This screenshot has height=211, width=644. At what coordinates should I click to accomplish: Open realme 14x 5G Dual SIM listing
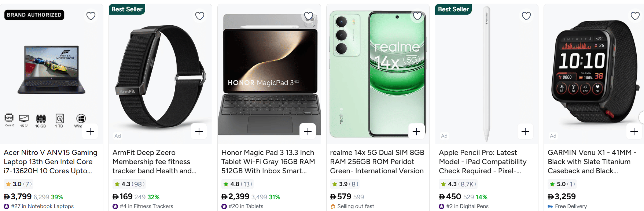[377, 162]
